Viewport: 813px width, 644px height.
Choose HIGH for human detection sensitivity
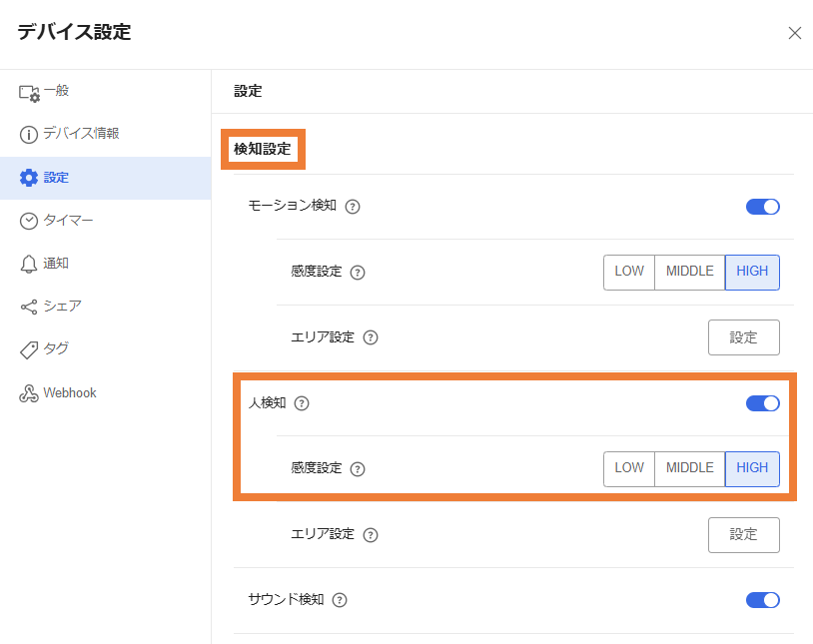752,468
